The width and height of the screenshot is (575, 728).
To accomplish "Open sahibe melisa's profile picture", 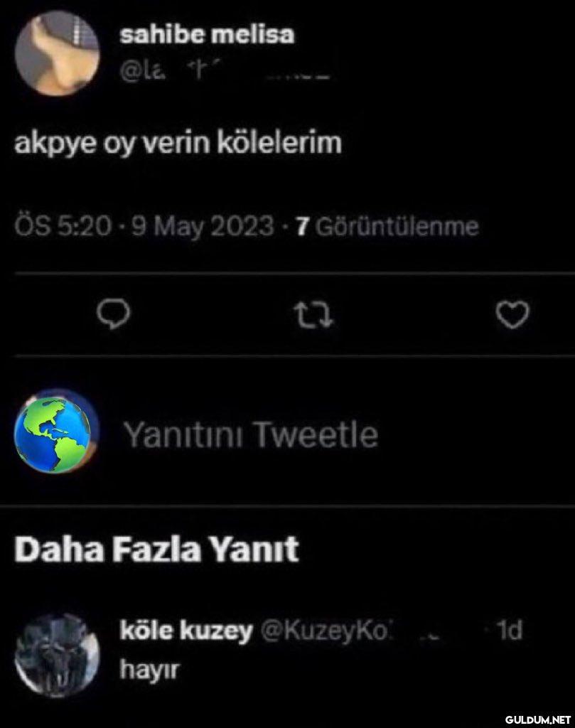I will 57,53.
